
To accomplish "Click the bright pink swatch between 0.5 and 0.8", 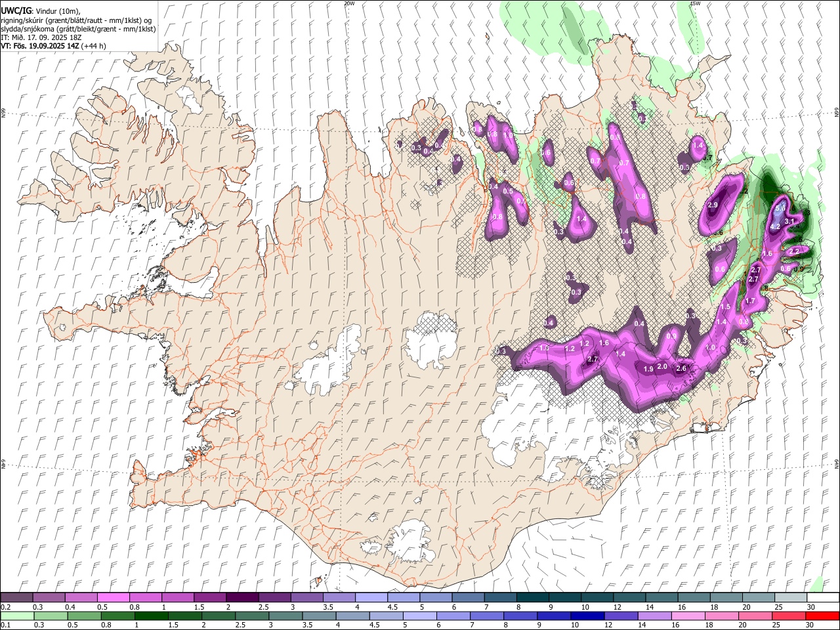I will [x=113, y=597].
